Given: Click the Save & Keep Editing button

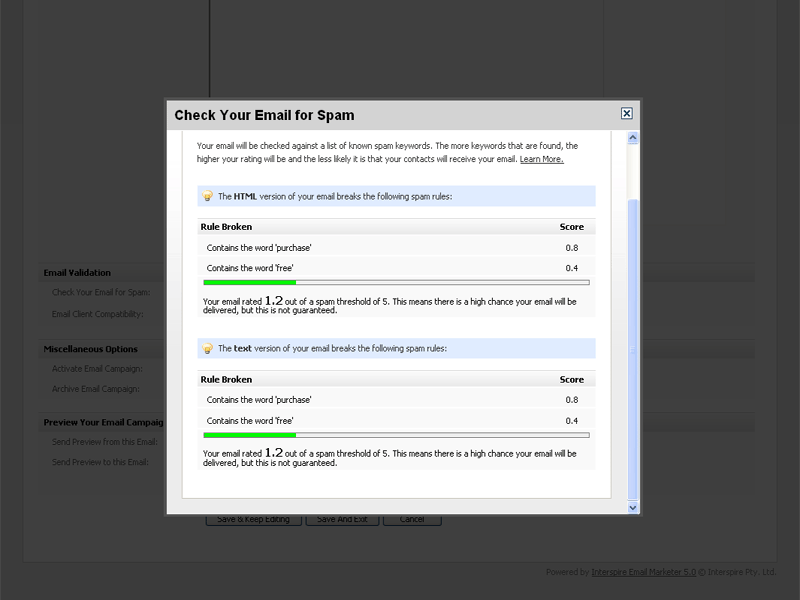Looking at the screenshot, I should [251, 520].
